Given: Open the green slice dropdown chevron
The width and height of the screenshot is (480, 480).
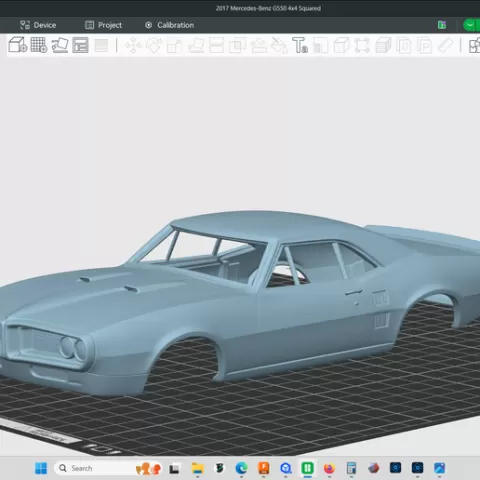Looking at the screenshot, I should 470,25.
